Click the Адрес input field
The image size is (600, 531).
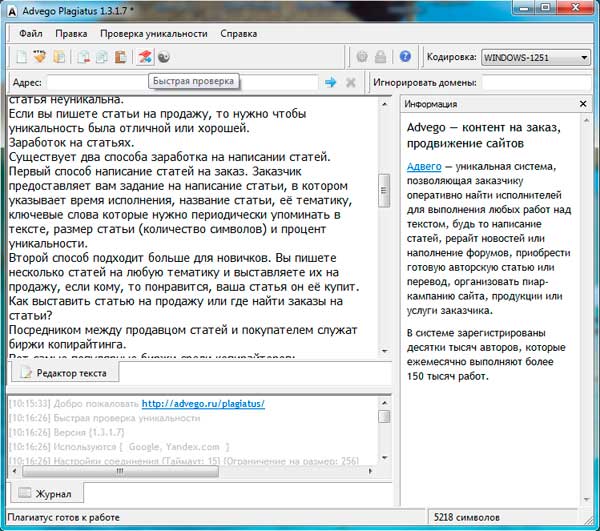tap(182, 82)
